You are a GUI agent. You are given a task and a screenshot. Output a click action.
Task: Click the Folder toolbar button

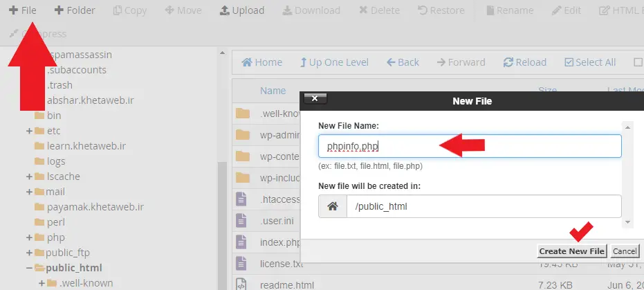(75, 10)
